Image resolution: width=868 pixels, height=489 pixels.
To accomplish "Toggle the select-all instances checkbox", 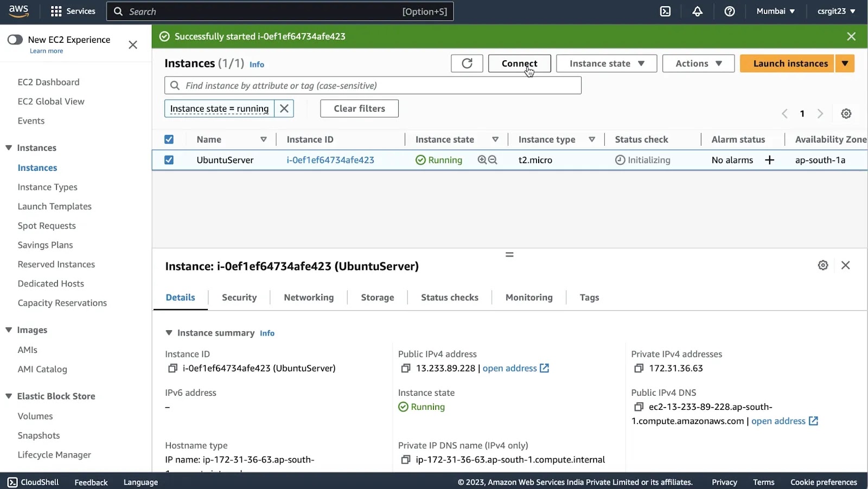I will 169,139.
